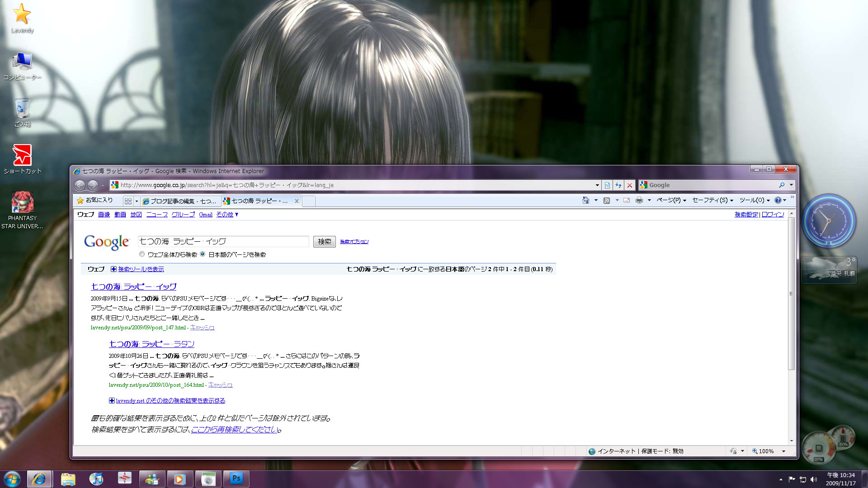Viewport: 868px width, 488px height.
Task: Expand the その他 menu on Google bar
Action: click(x=227, y=215)
